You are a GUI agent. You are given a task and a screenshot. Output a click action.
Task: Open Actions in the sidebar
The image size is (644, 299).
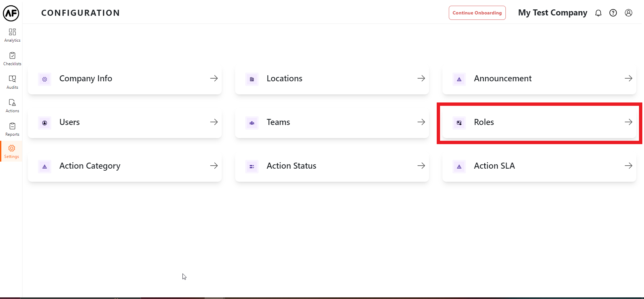click(x=12, y=106)
